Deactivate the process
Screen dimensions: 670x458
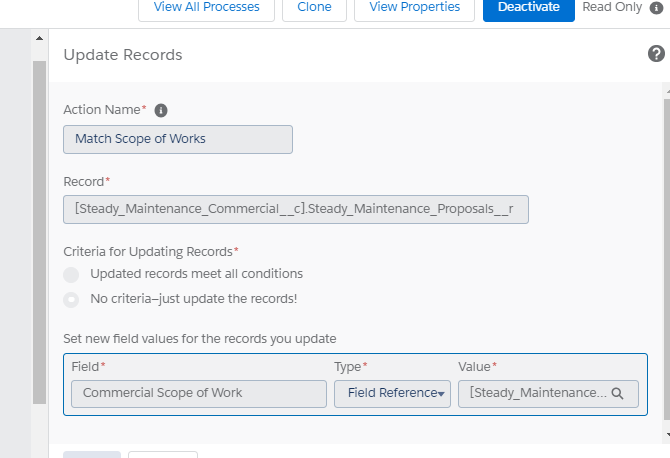528,8
